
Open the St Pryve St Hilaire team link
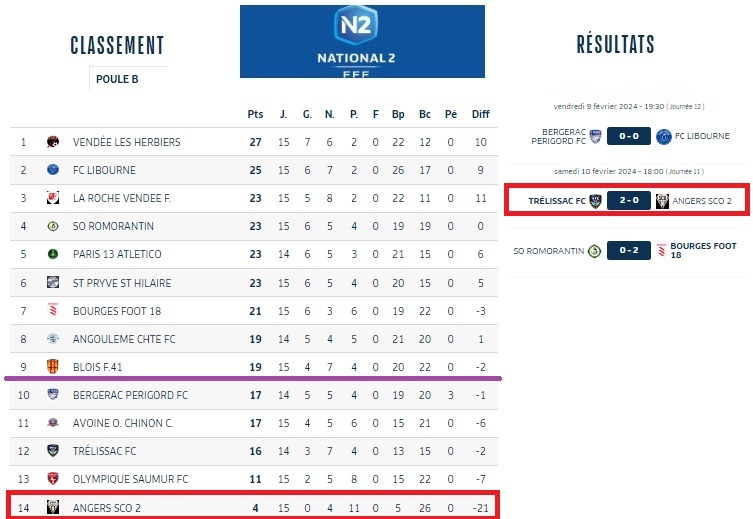pyautogui.click(x=121, y=282)
